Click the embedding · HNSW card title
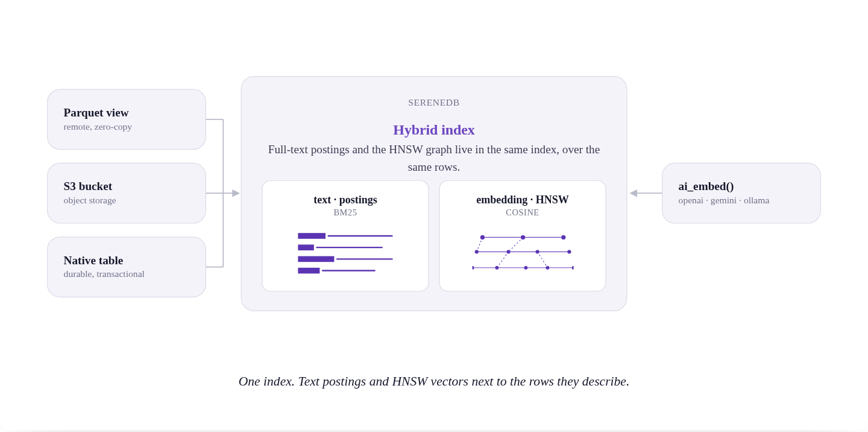 point(523,200)
